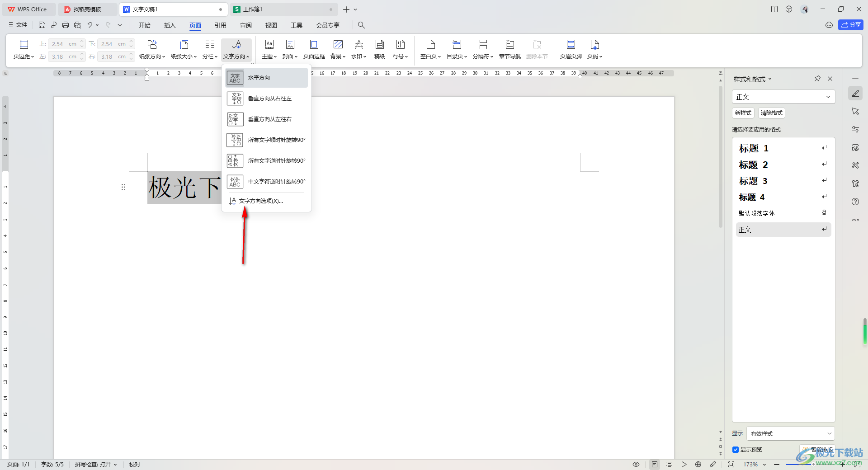868x470 pixels.
Task: Click the cover page (封面) icon
Action: pos(290,44)
